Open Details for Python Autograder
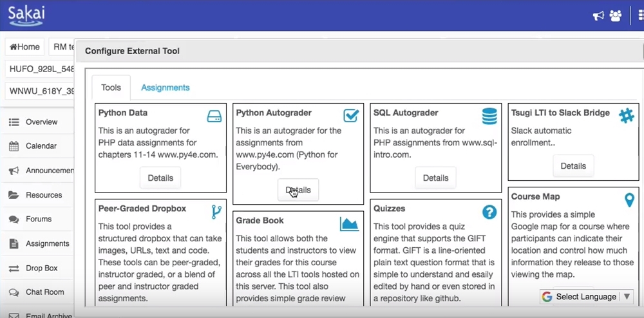 pyautogui.click(x=298, y=190)
